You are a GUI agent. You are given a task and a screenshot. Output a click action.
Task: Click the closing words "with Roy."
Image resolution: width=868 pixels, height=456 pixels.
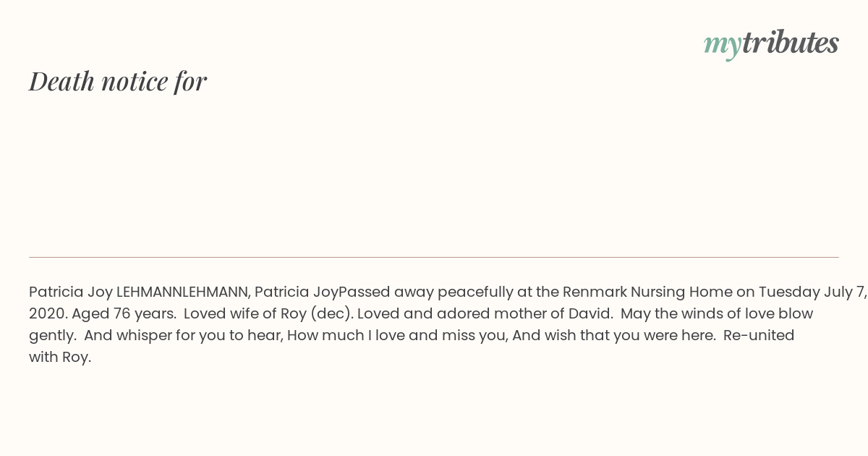pyautogui.click(x=60, y=358)
